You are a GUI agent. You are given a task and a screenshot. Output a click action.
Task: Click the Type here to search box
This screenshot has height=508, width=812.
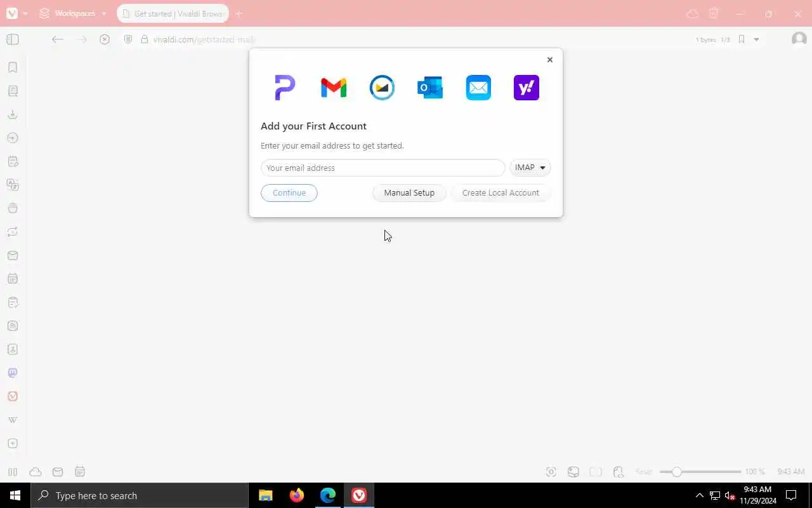click(x=140, y=495)
